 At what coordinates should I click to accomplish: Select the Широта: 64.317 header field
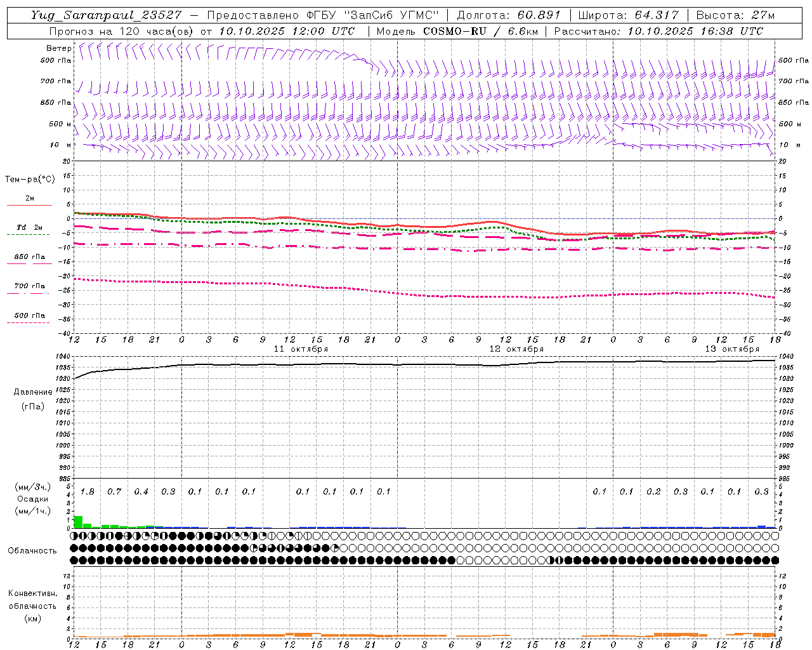click(x=628, y=15)
